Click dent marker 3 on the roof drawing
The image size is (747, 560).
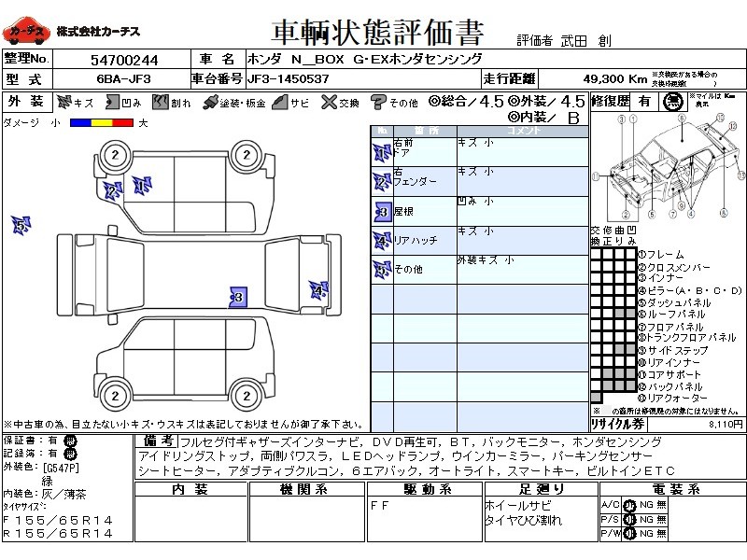tap(238, 298)
